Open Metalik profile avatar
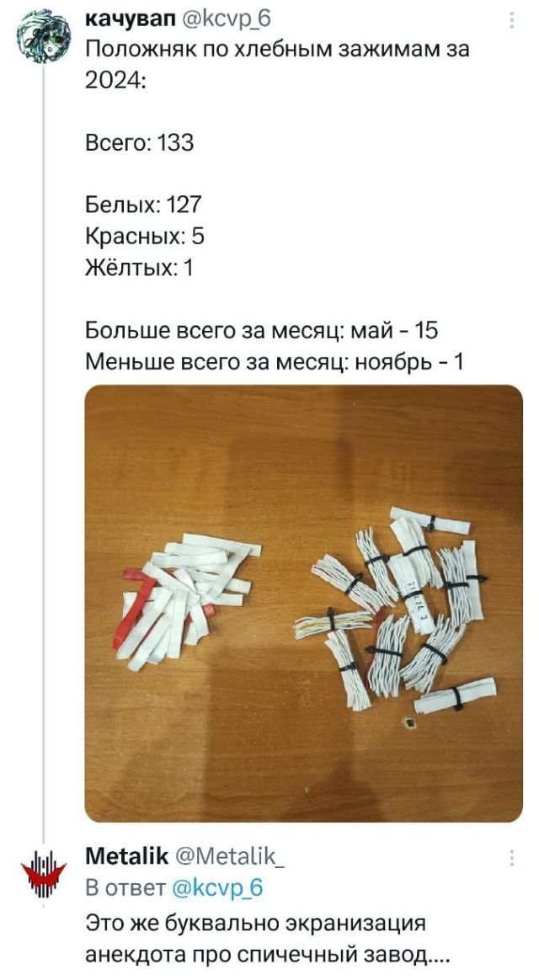The image size is (539, 980). coord(43,874)
